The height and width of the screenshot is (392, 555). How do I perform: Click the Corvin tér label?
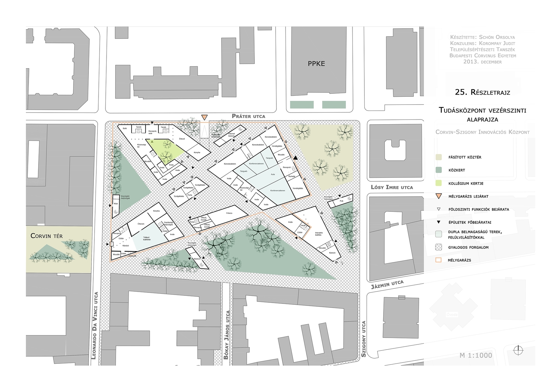[x=47, y=236]
